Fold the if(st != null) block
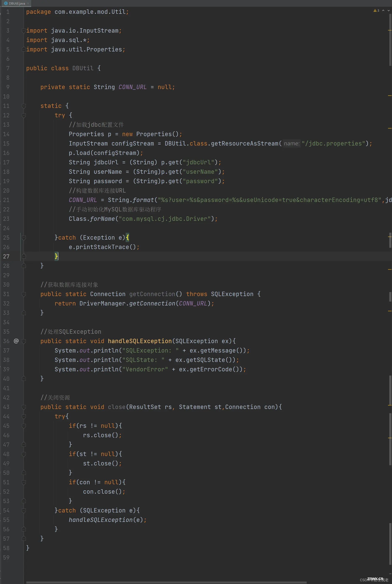392x584 pixels. (x=24, y=454)
